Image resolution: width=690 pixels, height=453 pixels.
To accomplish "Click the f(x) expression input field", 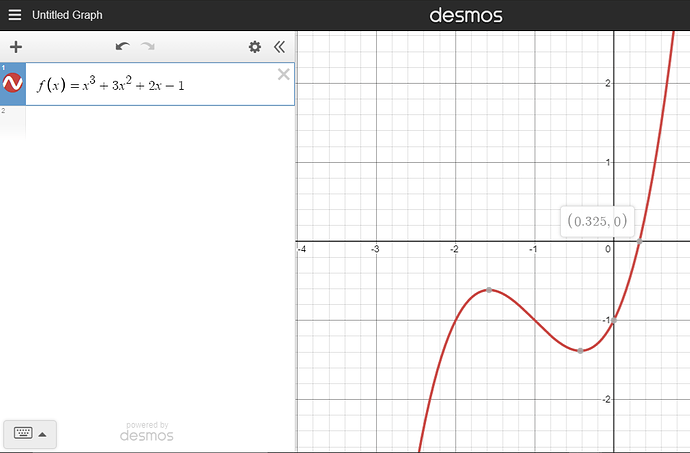I will tap(150, 85).
